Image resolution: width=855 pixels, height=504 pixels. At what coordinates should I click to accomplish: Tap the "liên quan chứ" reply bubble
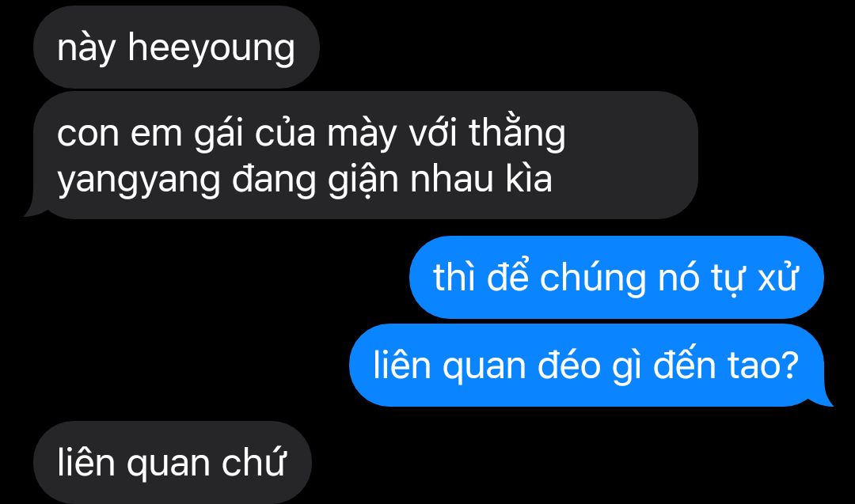(x=173, y=462)
